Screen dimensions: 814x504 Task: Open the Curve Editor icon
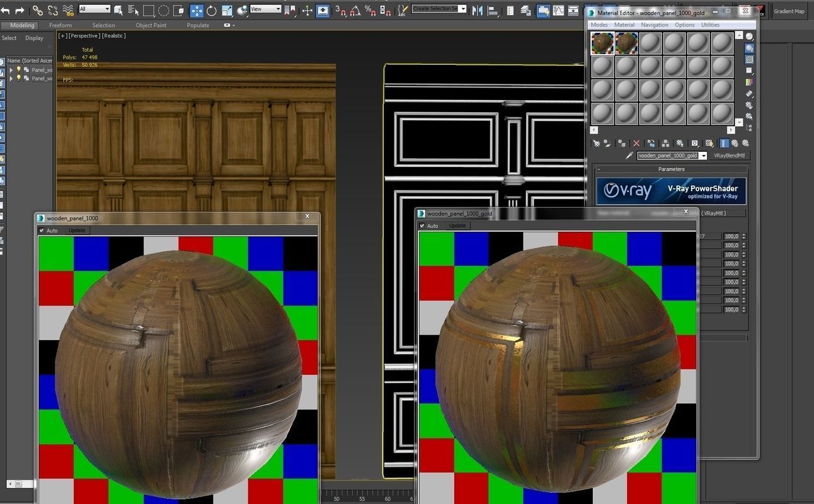click(559, 10)
